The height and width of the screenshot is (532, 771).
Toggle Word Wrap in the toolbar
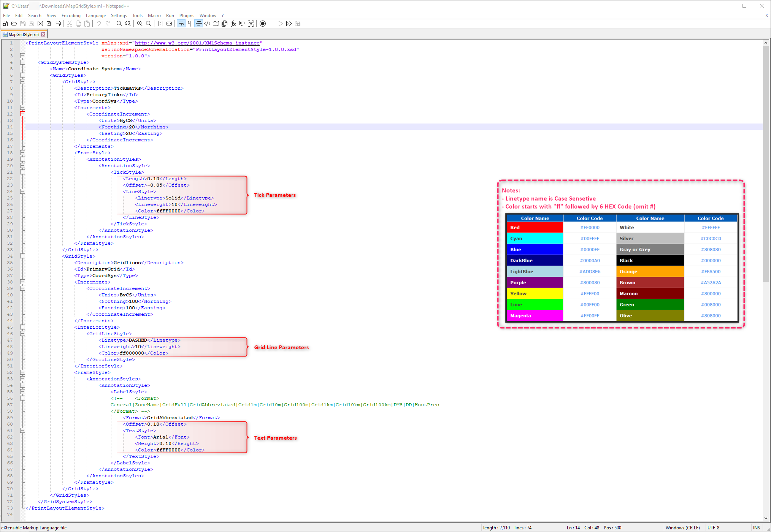181,24
